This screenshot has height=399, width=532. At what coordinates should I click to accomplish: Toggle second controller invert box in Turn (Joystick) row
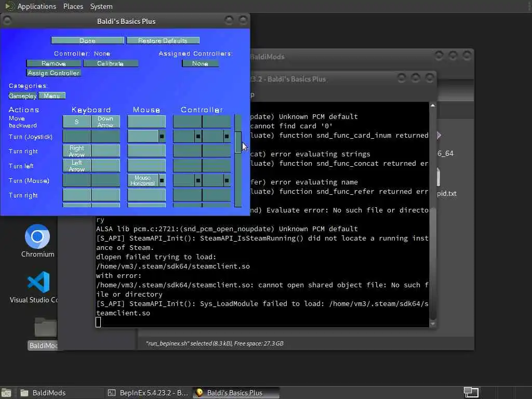(227, 137)
